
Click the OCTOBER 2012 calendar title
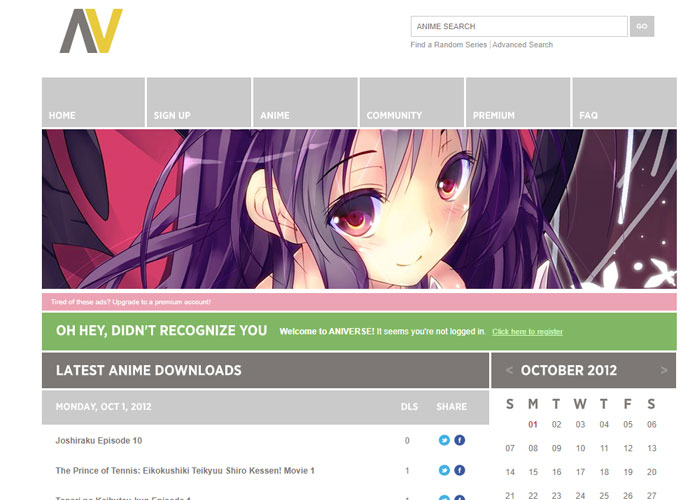click(569, 370)
